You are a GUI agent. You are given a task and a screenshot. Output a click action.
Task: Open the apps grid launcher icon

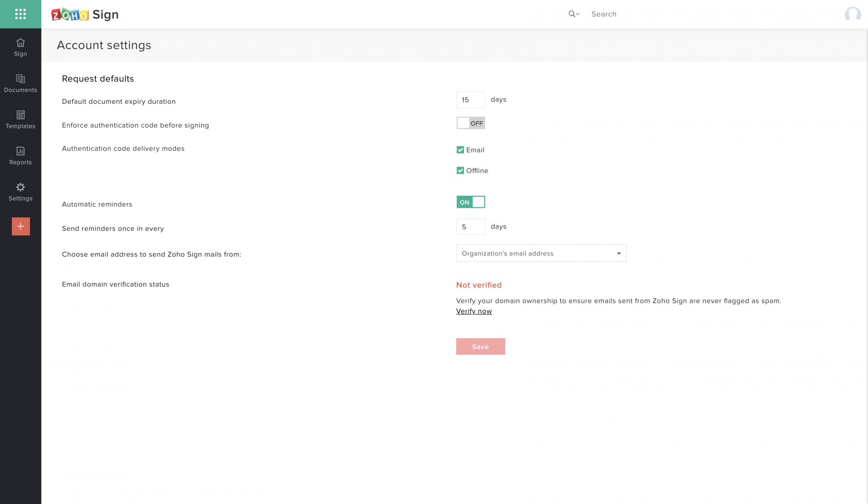pos(20,14)
